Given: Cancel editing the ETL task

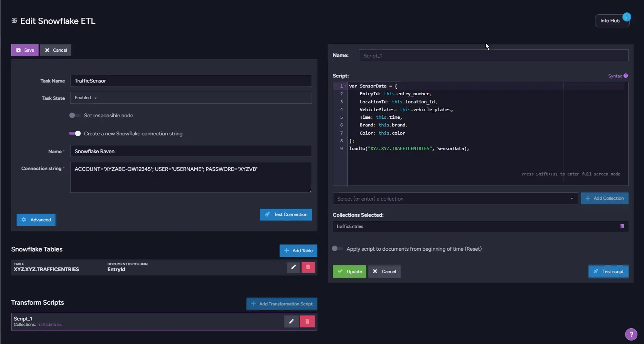Looking at the screenshot, I should [56, 50].
